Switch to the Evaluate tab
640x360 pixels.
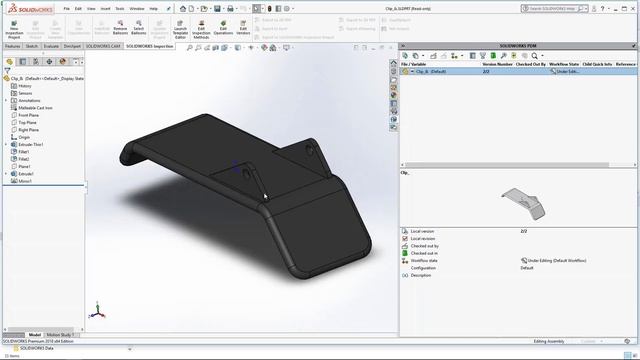(51, 46)
